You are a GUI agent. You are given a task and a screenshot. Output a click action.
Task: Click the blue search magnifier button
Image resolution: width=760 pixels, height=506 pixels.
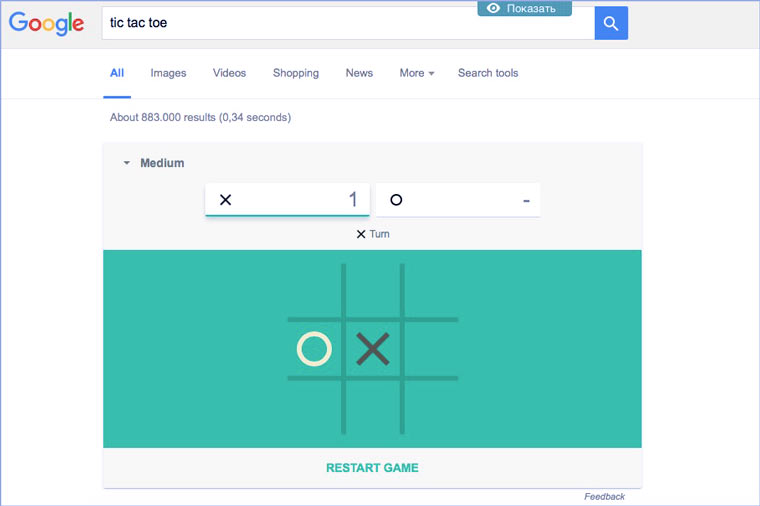click(611, 23)
